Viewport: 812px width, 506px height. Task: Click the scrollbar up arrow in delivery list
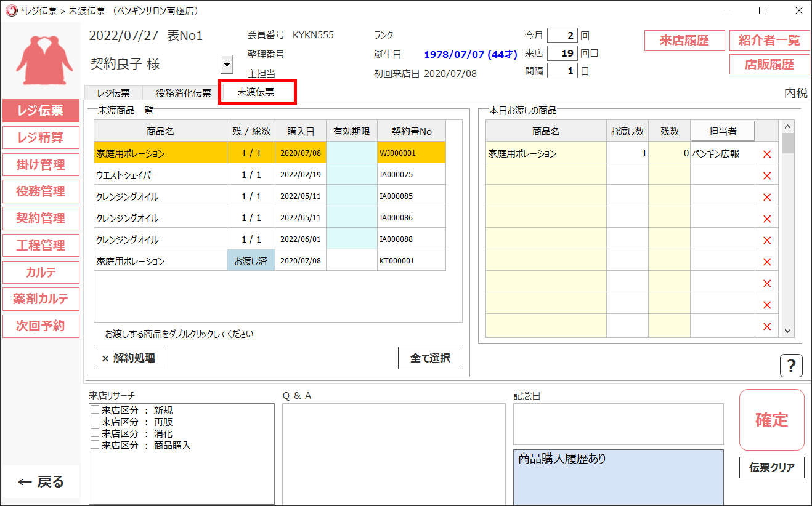point(788,126)
